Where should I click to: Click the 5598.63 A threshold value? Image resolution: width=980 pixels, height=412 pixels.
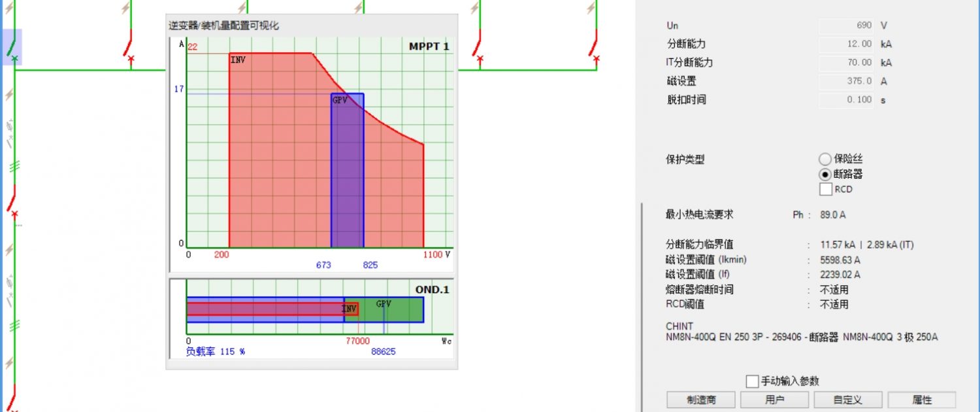[840, 260]
